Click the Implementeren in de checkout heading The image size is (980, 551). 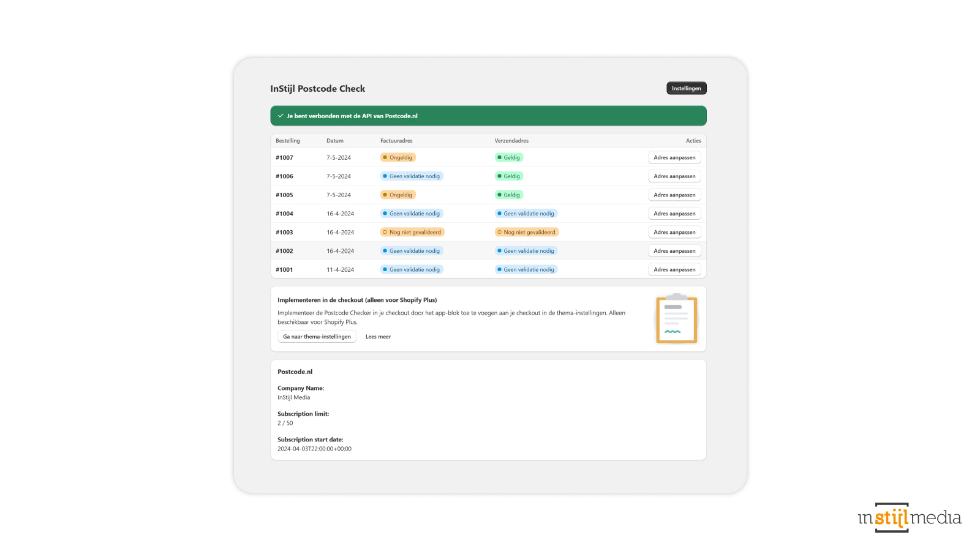click(x=357, y=300)
